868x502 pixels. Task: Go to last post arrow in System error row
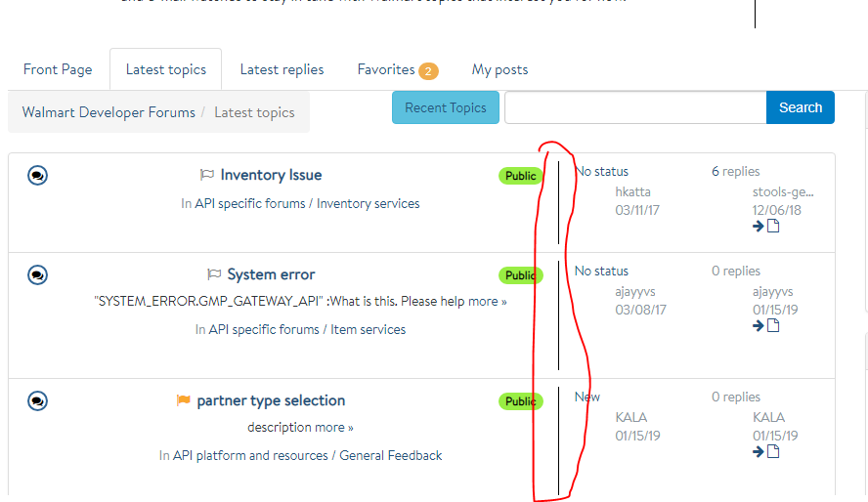point(759,325)
